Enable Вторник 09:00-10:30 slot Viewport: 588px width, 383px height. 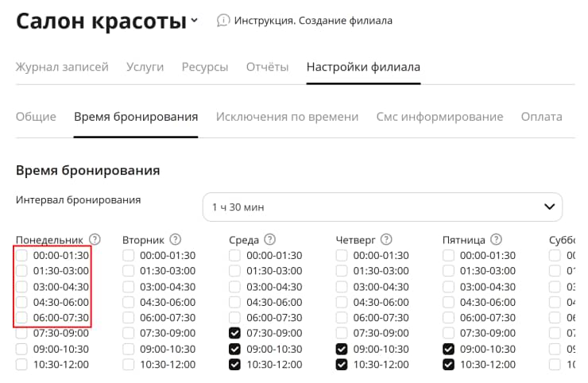pyautogui.click(x=128, y=349)
